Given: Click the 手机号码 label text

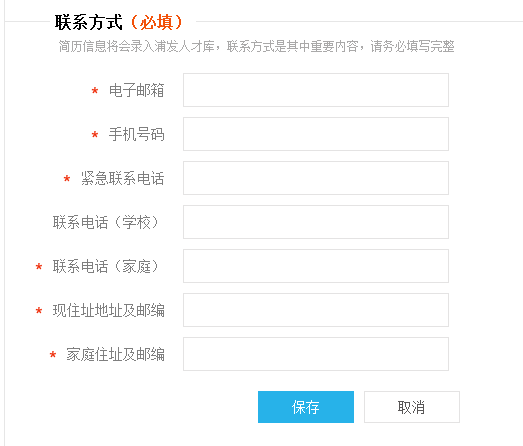Looking at the screenshot, I should 136,134.
